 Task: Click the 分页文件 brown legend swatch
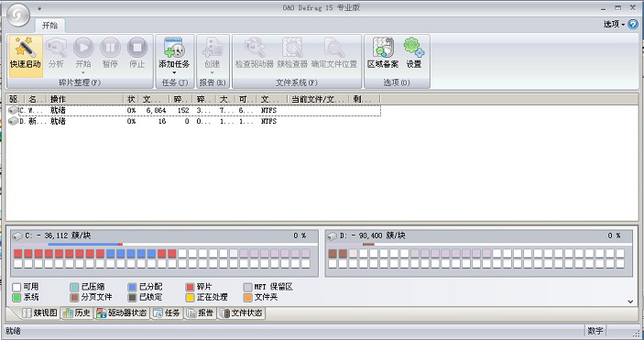tap(74, 297)
